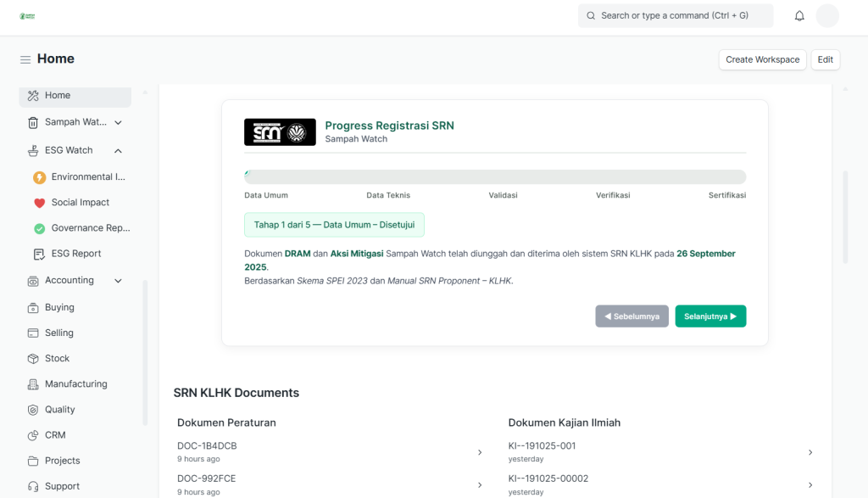Viewport: 868px width, 498px height.
Task: Click the SRN registration progress bar
Action: [x=495, y=177]
